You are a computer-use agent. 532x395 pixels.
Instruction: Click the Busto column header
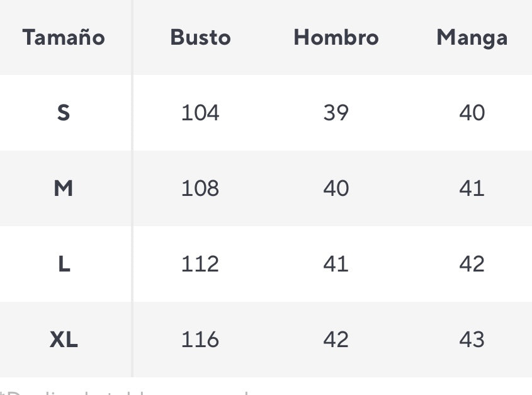pos(200,38)
